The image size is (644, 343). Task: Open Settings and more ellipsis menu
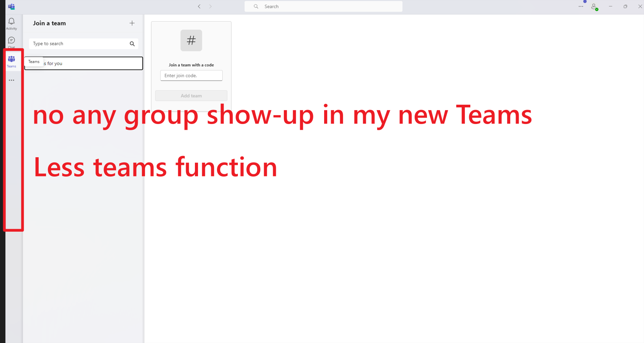[581, 7]
